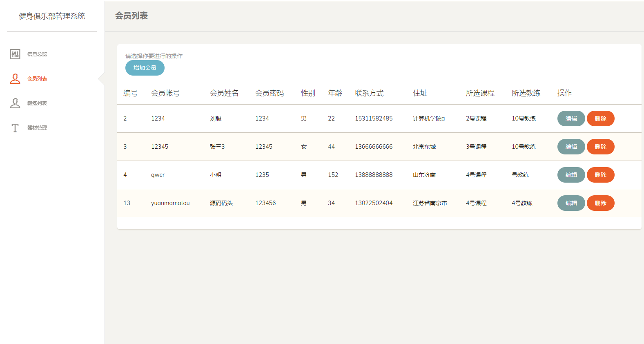Click the equipment management T icon
Screen dimensions: 644x344
[15, 128]
